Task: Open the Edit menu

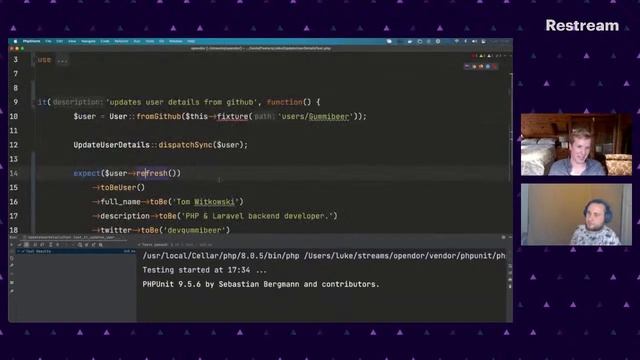Action: tap(60, 41)
